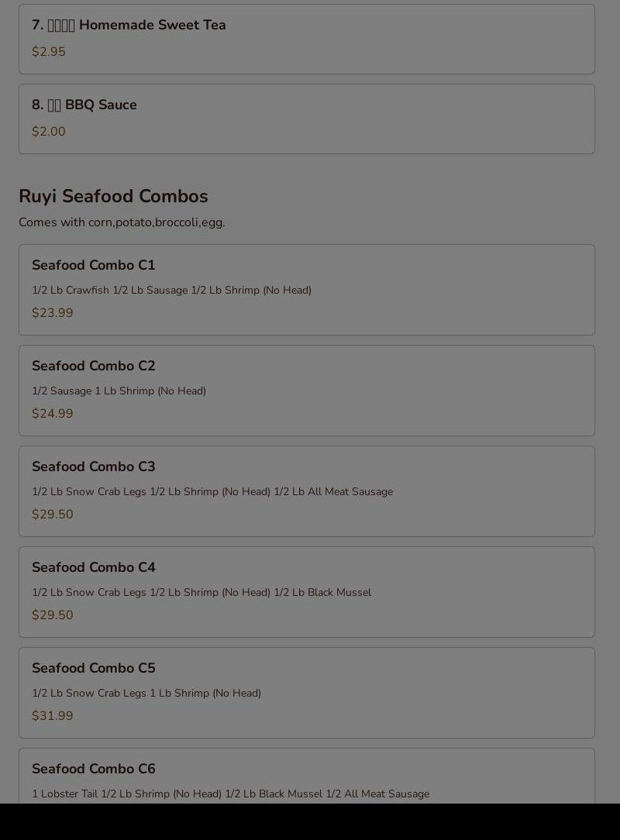This screenshot has height=840, width=620.
Task: Click the $29.50 price under Combo C3
Action: tap(53, 515)
